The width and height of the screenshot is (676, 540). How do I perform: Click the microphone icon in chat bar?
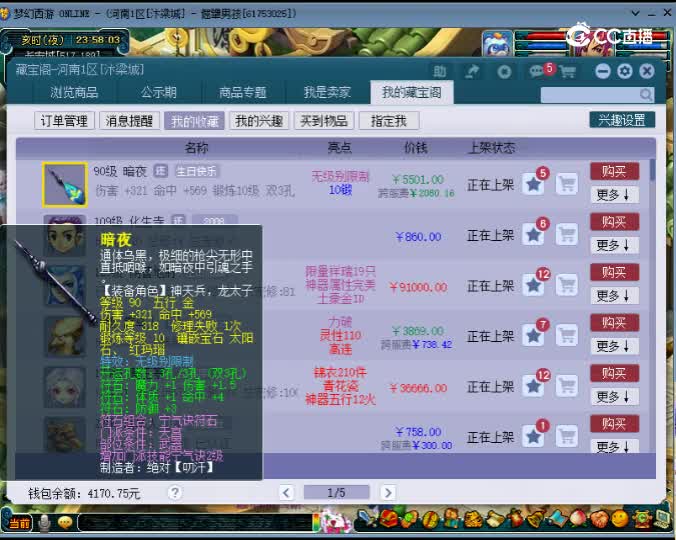(x=44, y=523)
